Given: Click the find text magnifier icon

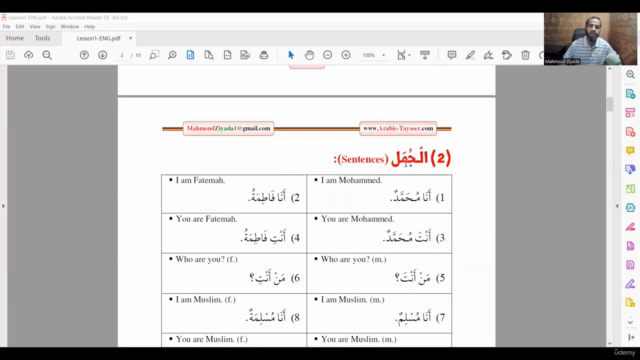Looking at the screenshot, I should click(x=47, y=55).
